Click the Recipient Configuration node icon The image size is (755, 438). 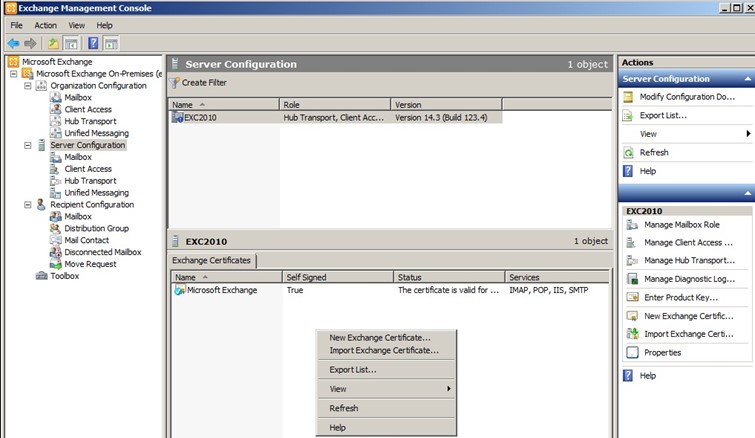(41, 205)
